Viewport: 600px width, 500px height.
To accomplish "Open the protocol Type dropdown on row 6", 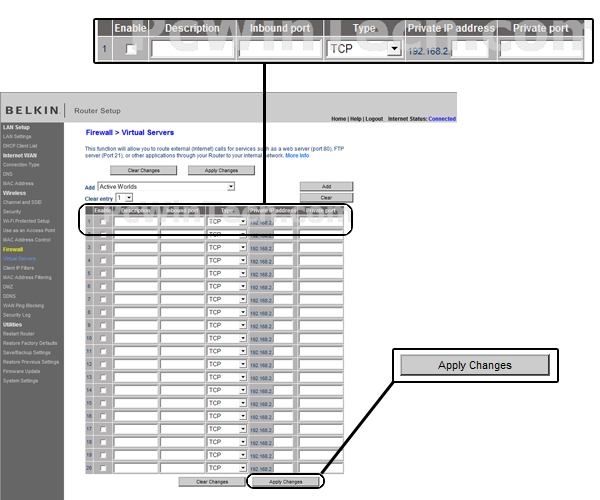I will pos(227,287).
